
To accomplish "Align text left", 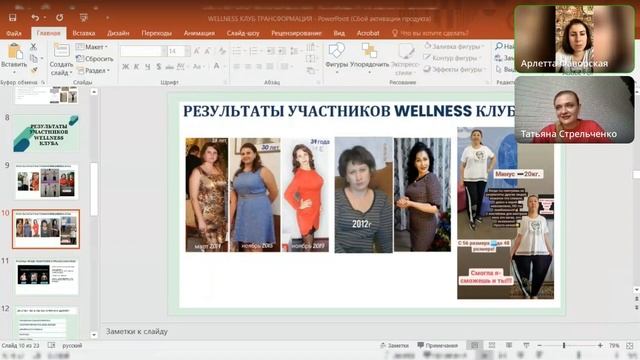I will [x=237, y=67].
